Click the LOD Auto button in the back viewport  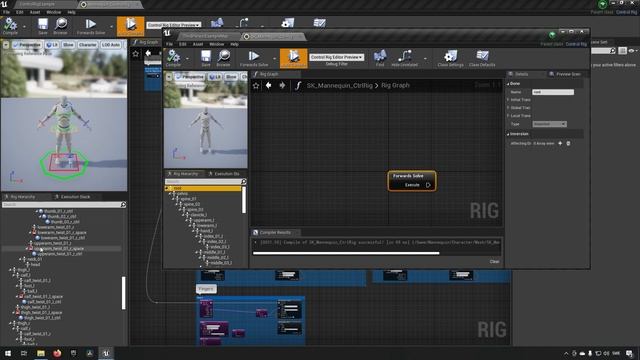pyautogui.click(x=111, y=44)
